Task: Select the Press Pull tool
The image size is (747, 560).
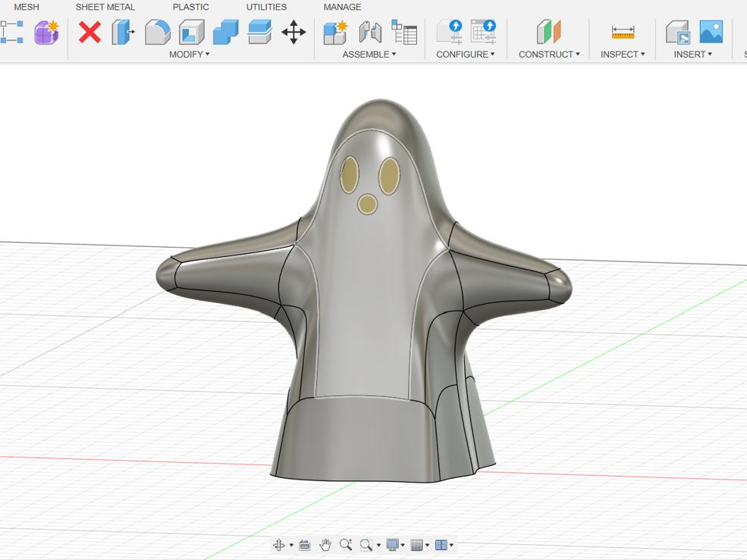Action: (x=123, y=33)
